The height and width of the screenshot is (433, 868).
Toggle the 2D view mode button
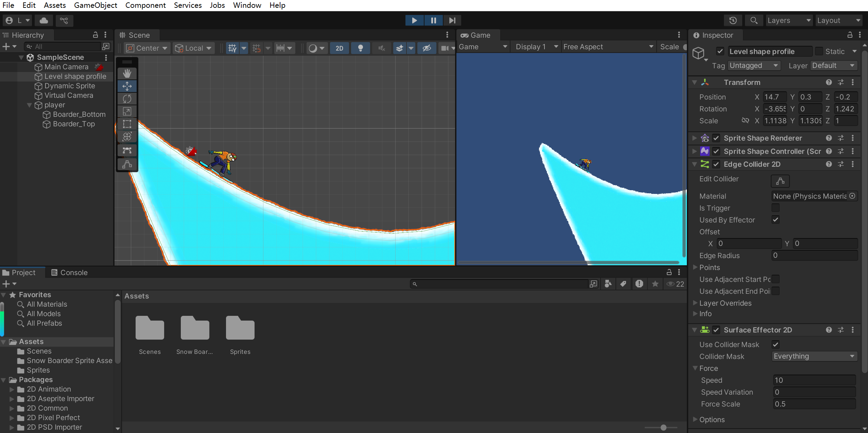[x=339, y=48]
